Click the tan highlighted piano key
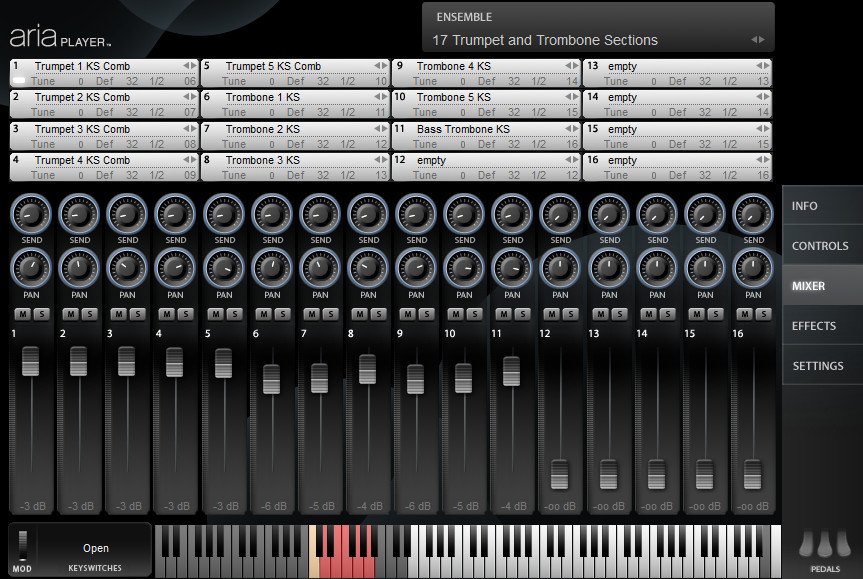 [313, 551]
